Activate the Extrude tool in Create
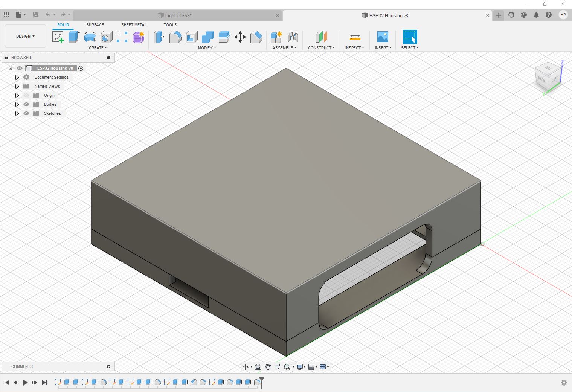This screenshot has width=572, height=392. (x=74, y=37)
